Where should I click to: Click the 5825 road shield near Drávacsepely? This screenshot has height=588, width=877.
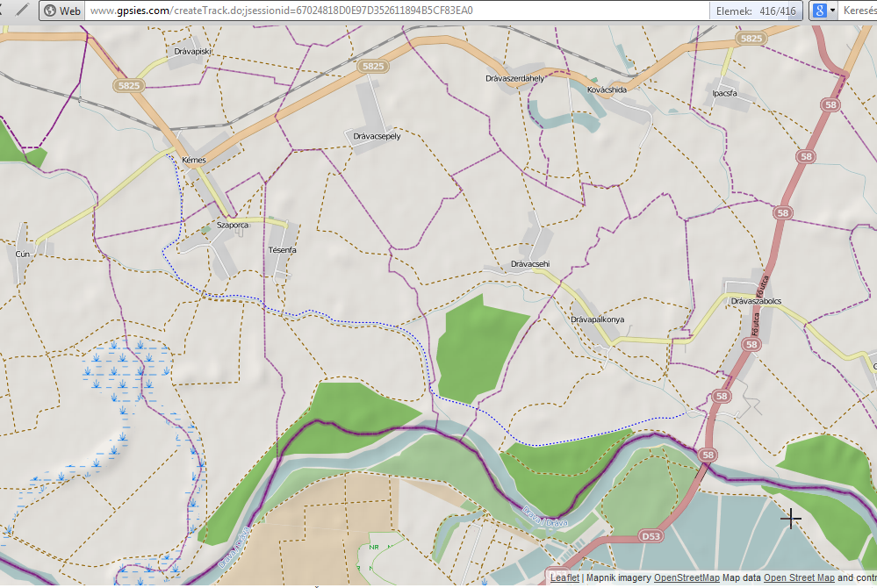pos(372,66)
